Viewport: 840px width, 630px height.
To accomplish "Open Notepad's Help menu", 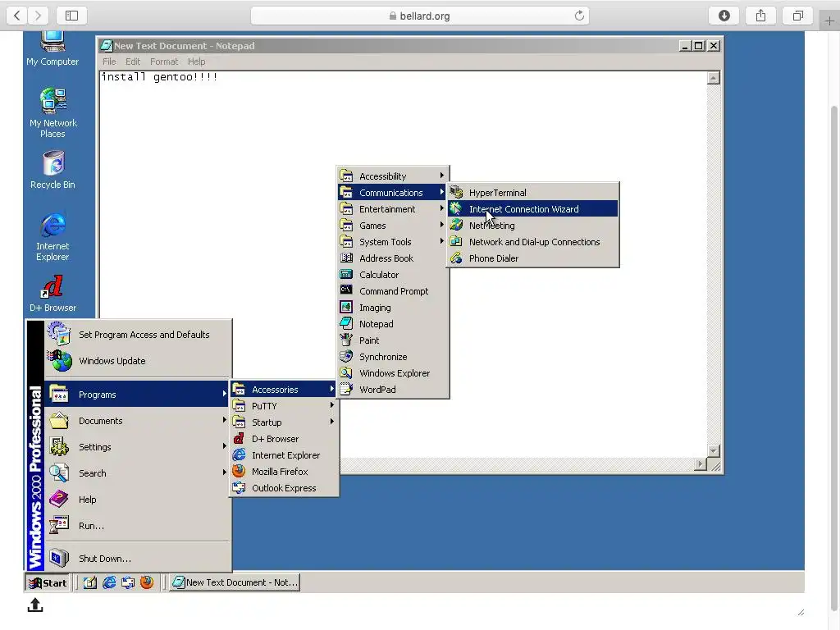I will pyautogui.click(x=196, y=62).
